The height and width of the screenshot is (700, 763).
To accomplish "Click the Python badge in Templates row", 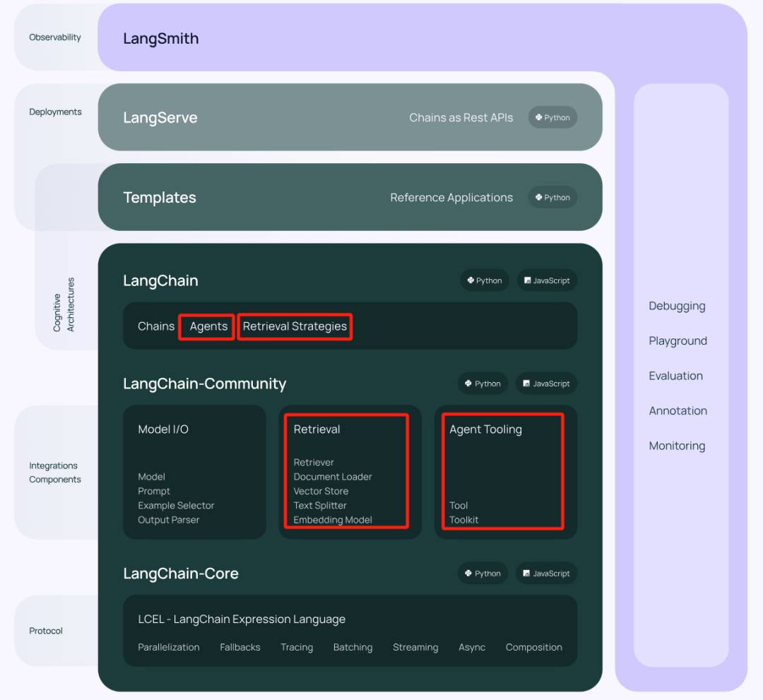I will coord(552,198).
